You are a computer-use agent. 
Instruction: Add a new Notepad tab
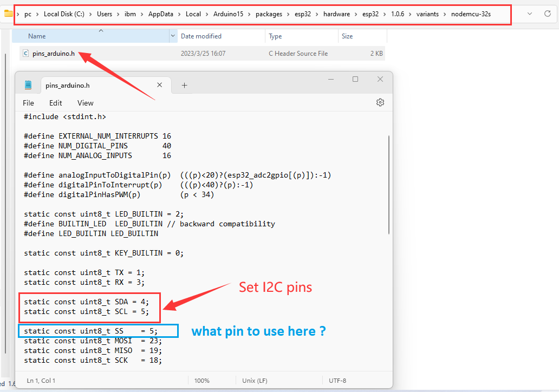coord(184,85)
